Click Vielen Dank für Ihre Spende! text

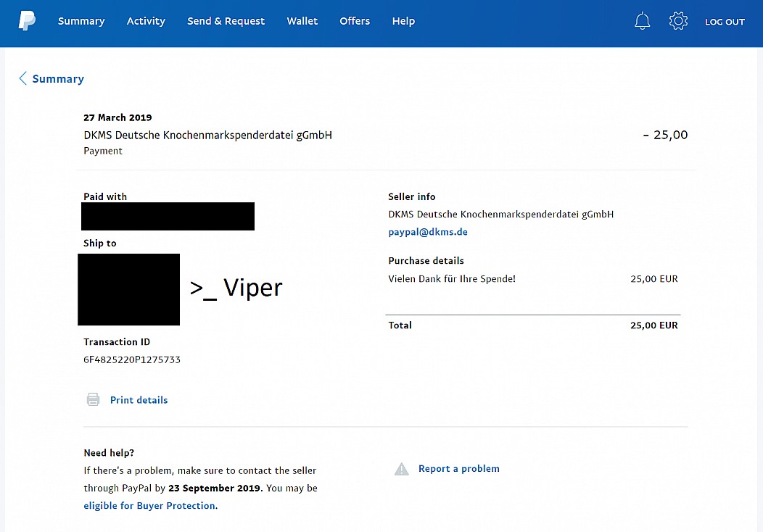click(x=452, y=278)
